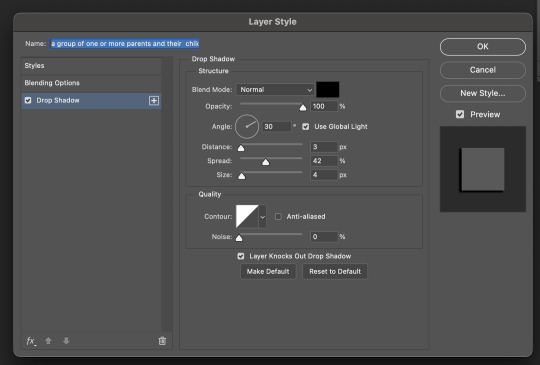Add another Drop Shadow with plus icon
Viewport: 540px width, 365px height.
coord(154,101)
